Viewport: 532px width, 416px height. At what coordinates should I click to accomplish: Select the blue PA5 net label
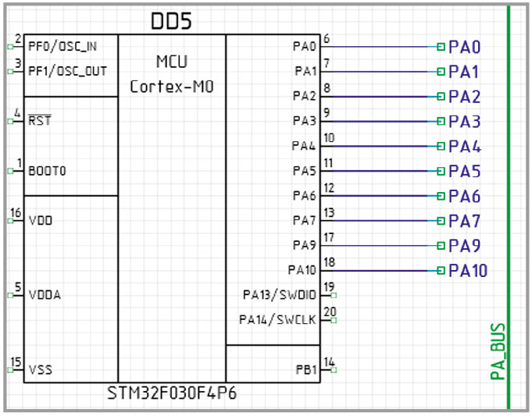pos(465,171)
